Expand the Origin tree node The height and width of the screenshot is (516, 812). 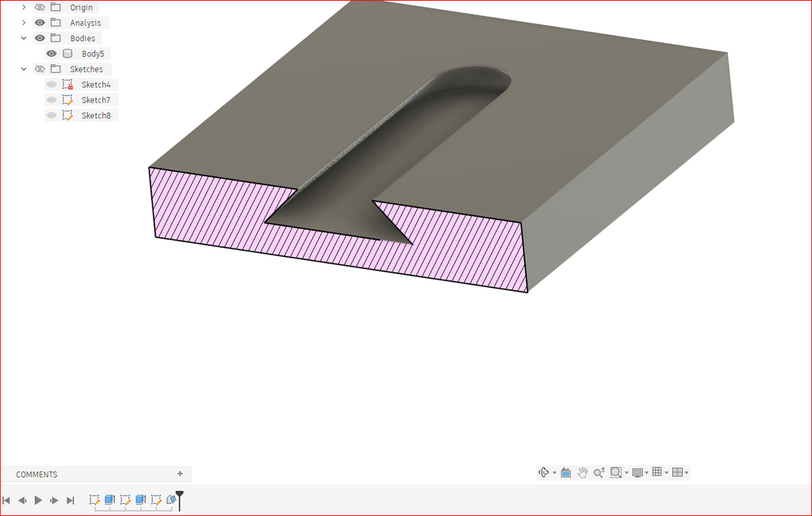(24, 7)
